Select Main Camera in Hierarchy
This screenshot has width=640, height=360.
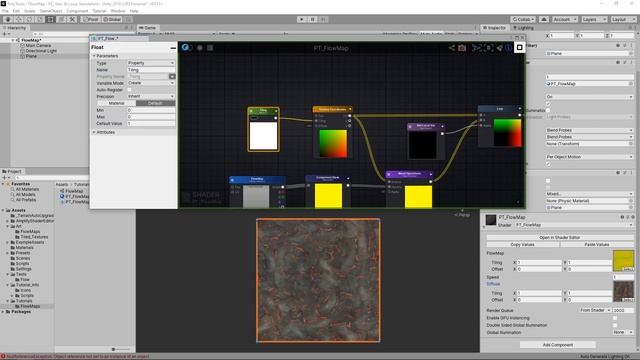pos(38,45)
